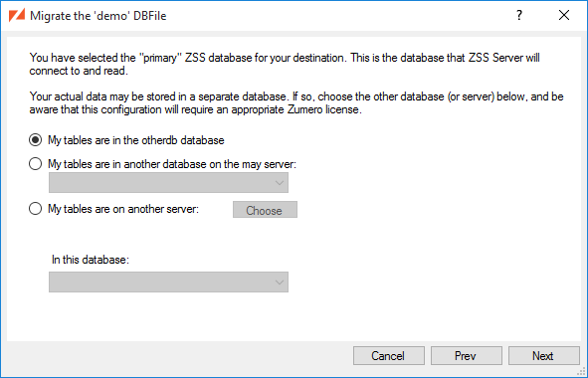
Task: Click the 'My tables are in the otherdb database' label
Action: [x=136, y=140]
